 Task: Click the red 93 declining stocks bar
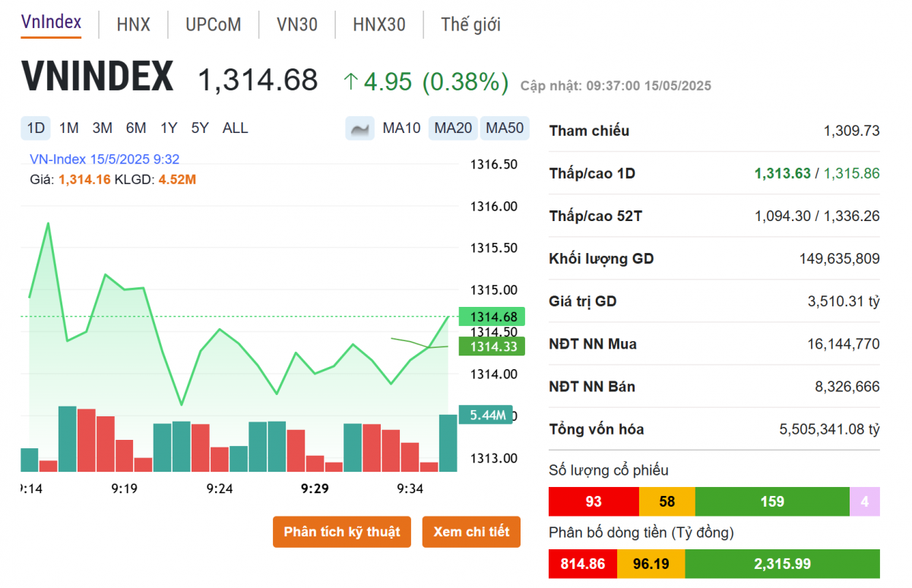click(594, 502)
